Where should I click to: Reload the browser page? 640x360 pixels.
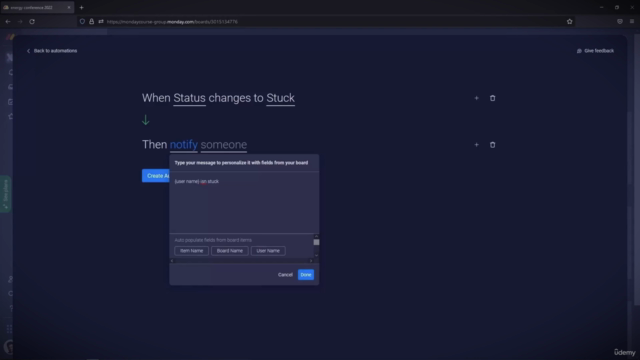coord(32,22)
